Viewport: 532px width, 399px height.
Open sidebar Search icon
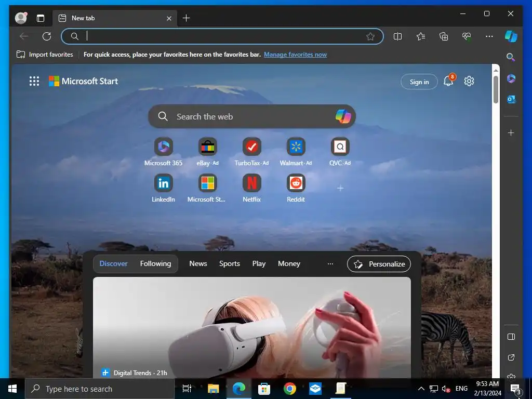coord(511,57)
